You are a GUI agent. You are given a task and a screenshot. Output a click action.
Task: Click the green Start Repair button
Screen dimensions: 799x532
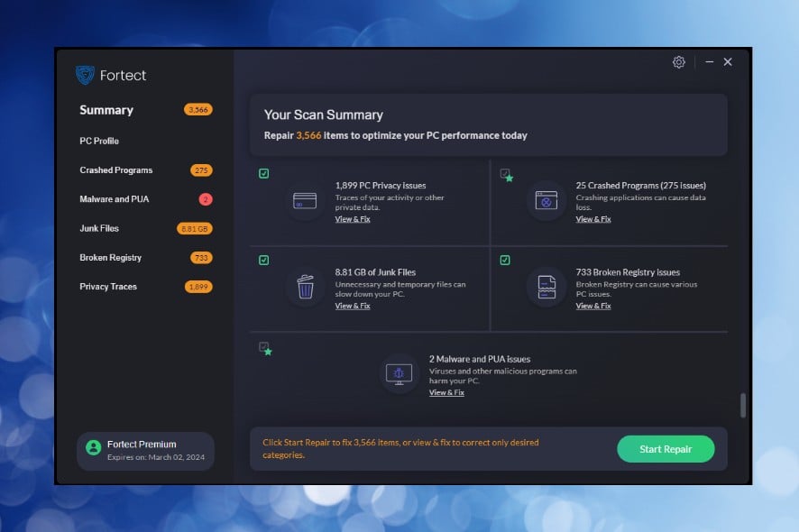[666, 449]
